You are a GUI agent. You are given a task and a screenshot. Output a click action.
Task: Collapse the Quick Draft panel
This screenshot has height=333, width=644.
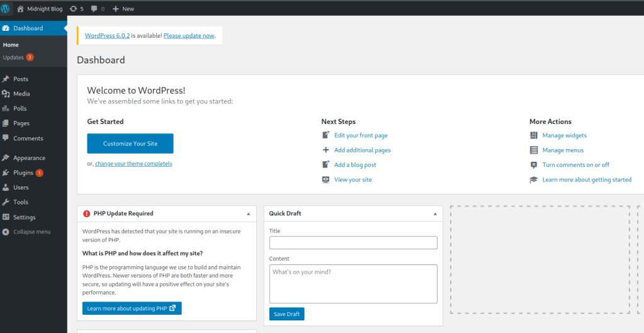435,214
